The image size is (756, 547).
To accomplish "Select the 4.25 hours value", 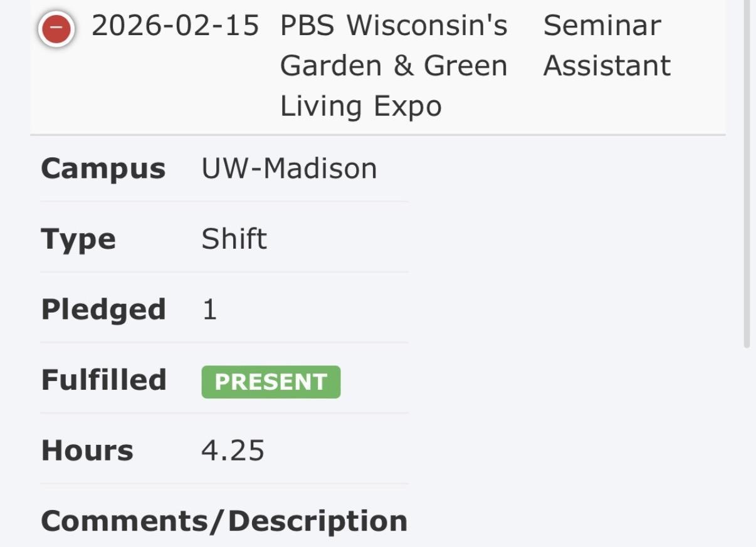I will pyautogui.click(x=233, y=451).
